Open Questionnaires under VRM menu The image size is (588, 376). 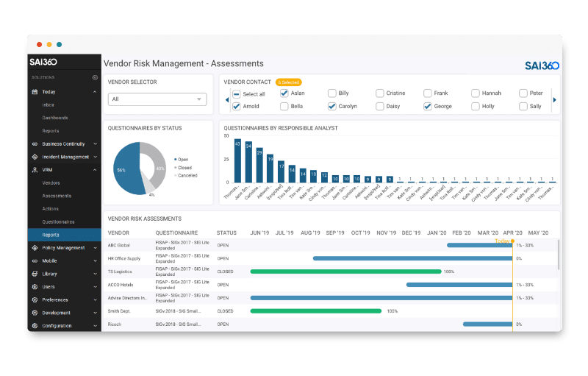click(x=58, y=221)
